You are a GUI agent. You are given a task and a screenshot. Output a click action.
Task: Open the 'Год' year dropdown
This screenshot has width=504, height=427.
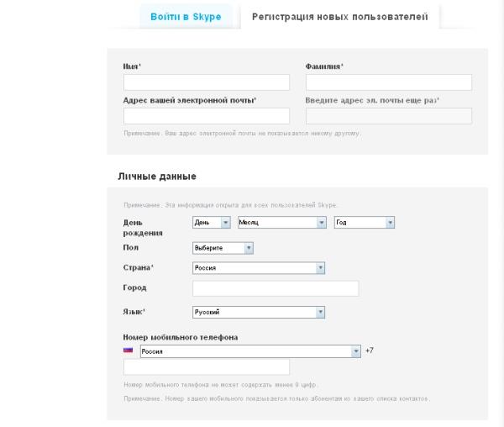(x=365, y=223)
